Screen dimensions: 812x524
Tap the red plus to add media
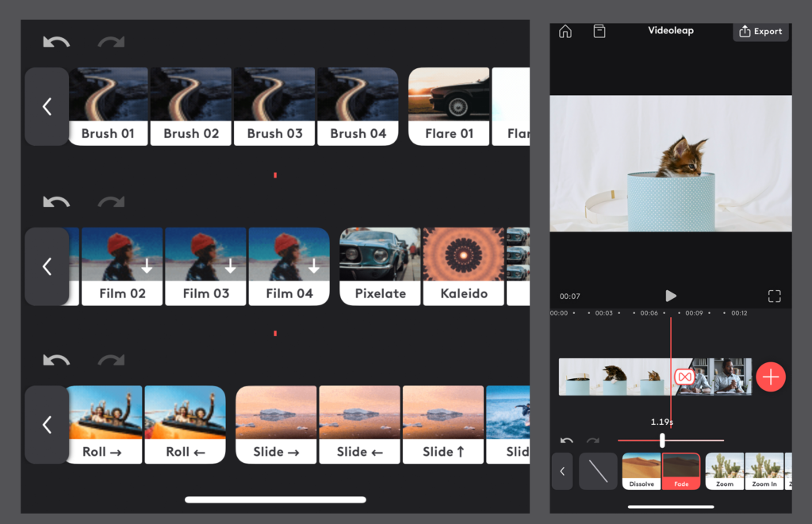pos(771,377)
